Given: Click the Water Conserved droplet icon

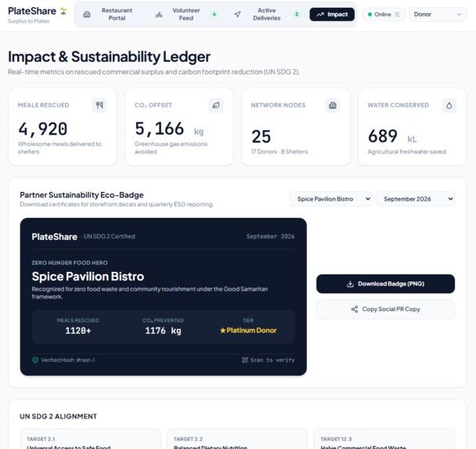Looking at the screenshot, I should [449, 105].
